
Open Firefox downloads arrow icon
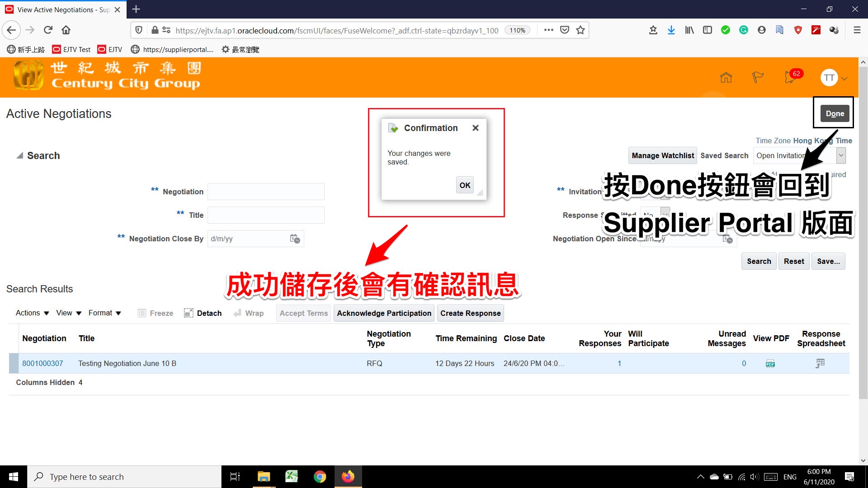point(671,30)
